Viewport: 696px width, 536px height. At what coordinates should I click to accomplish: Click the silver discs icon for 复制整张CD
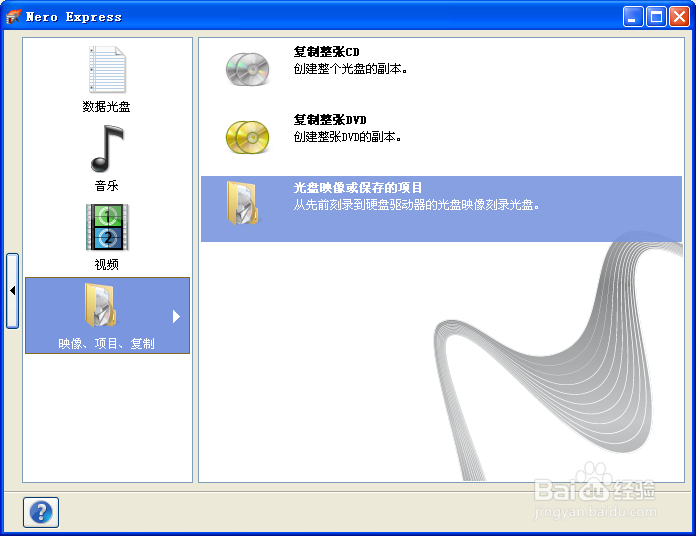tap(247, 69)
